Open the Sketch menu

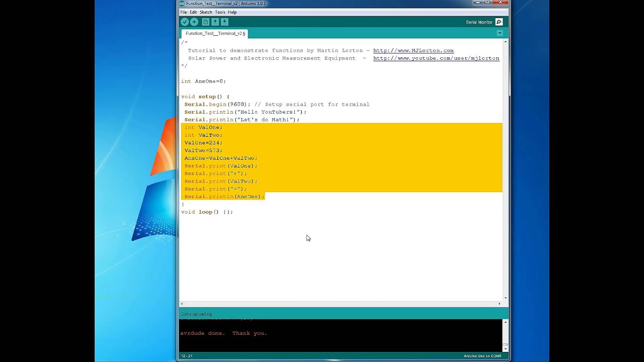coord(206,12)
